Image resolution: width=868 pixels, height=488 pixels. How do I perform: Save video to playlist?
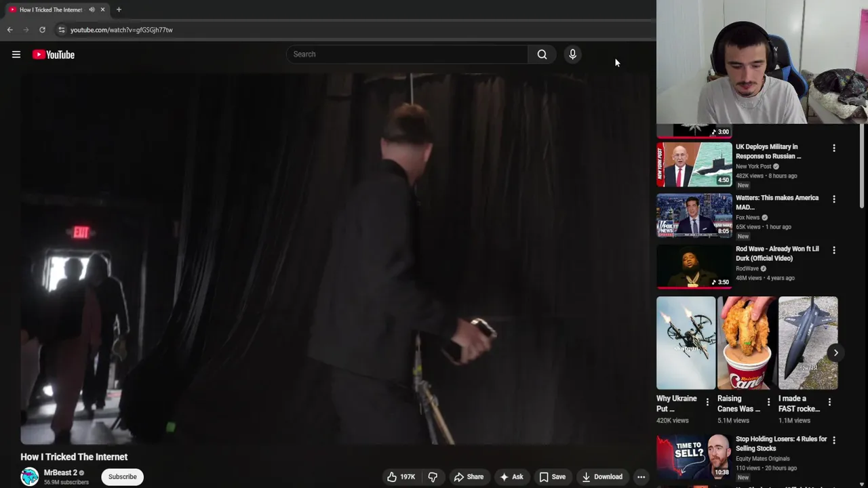coord(552,476)
